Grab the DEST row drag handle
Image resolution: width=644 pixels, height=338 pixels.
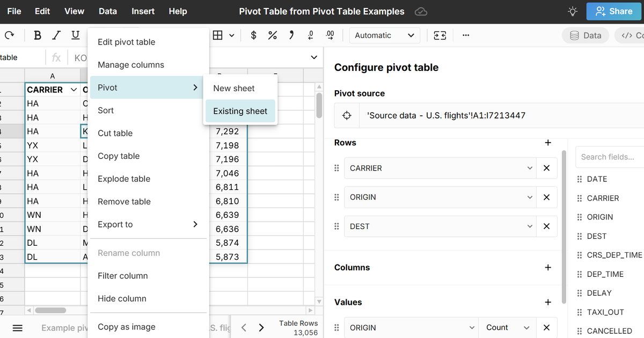click(336, 226)
